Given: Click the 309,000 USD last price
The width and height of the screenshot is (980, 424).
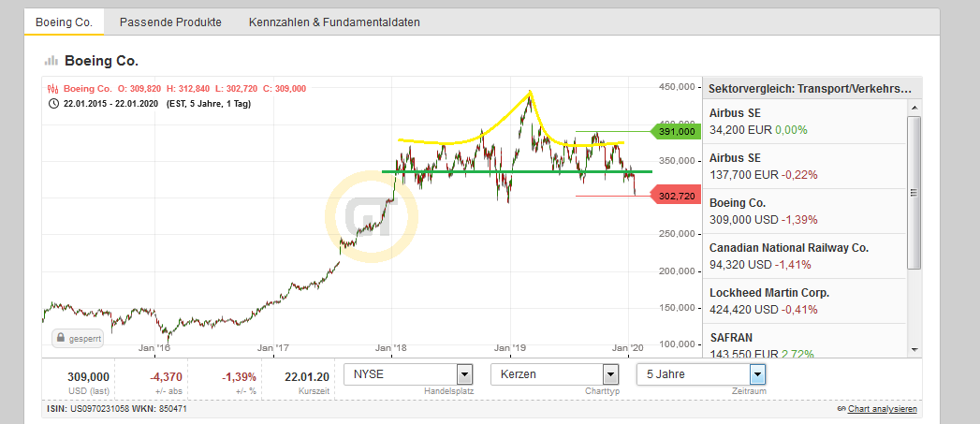Looking at the screenshot, I should [x=88, y=377].
